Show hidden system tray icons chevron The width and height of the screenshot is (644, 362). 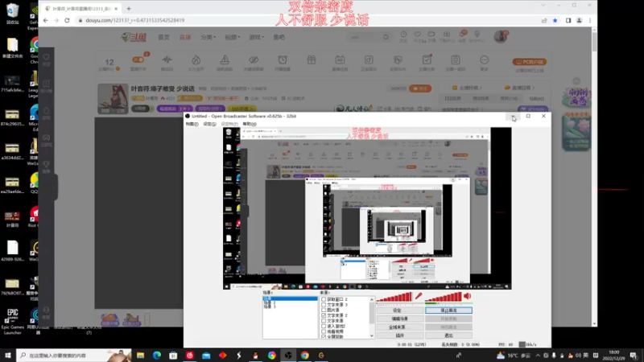click(x=538, y=356)
